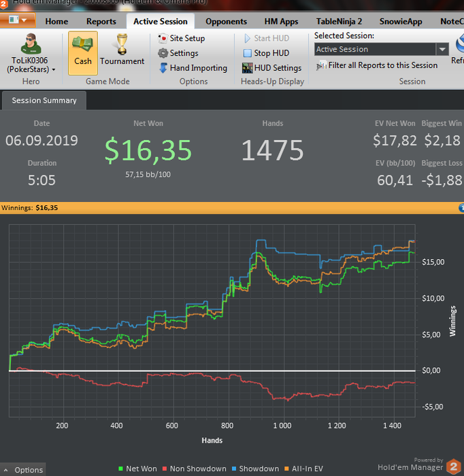The image size is (464, 476).
Task: Click the Biggest Loss value -$1,88
Action: click(442, 180)
